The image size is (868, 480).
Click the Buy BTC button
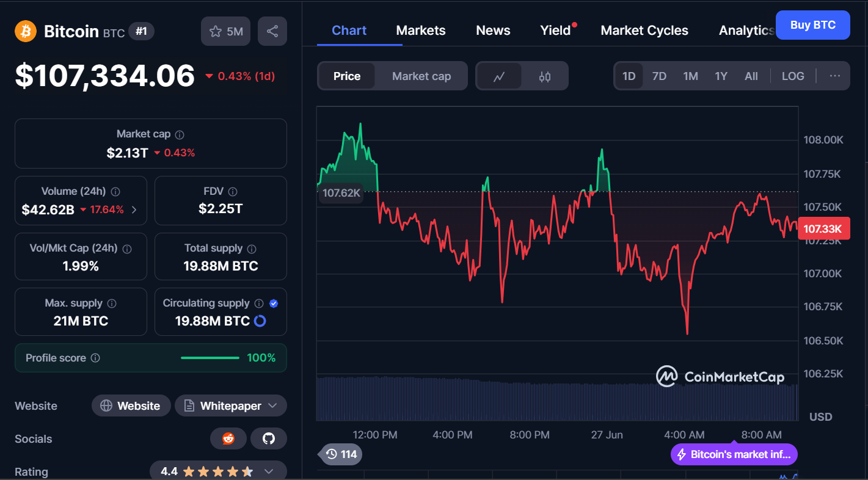point(812,25)
